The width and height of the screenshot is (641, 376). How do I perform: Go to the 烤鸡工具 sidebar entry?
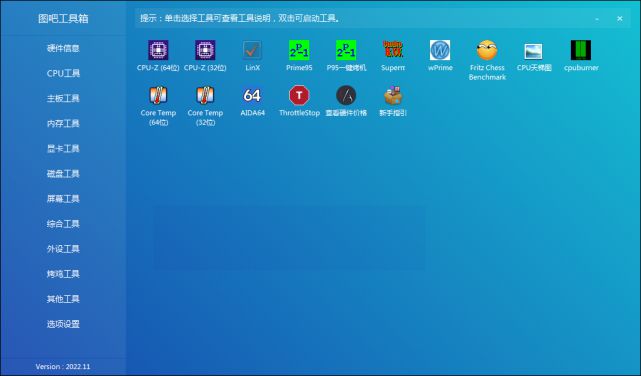point(63,274)
